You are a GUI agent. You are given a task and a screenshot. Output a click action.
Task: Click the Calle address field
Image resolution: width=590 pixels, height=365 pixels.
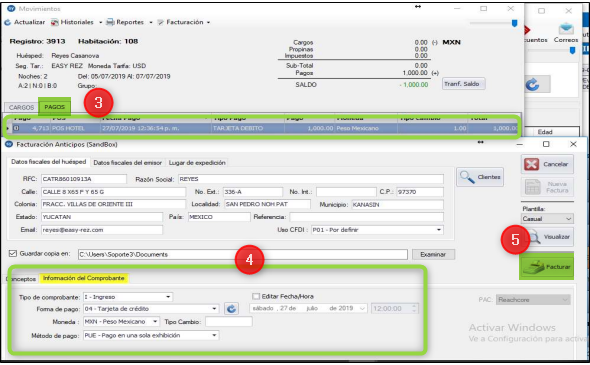113,192
